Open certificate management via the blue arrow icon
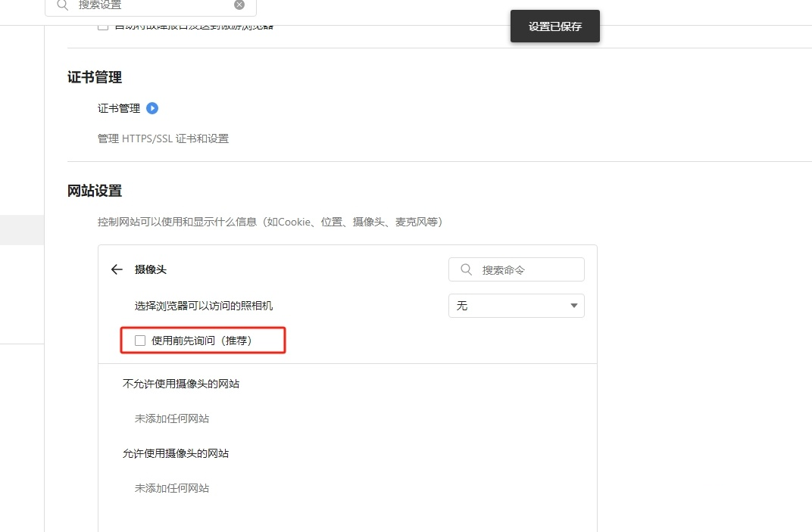This screenshot has height=532, width=812. click(x=152, y=108)
